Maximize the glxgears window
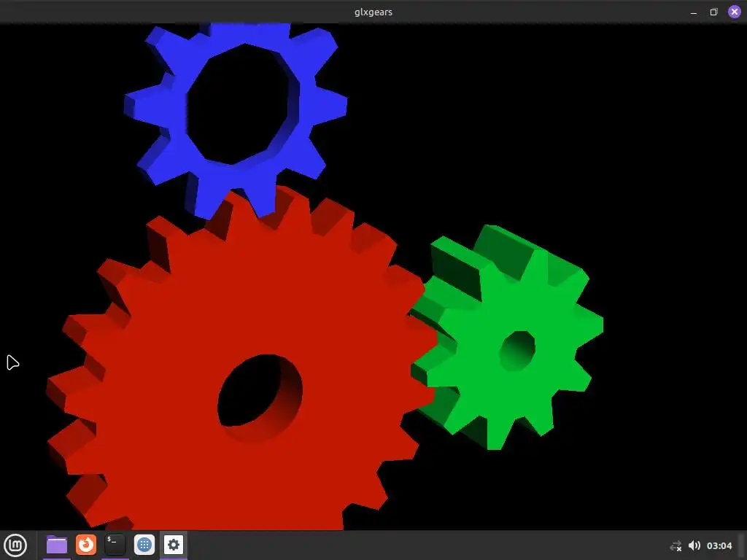Screen dimensions: 747x560 (713, 12)
